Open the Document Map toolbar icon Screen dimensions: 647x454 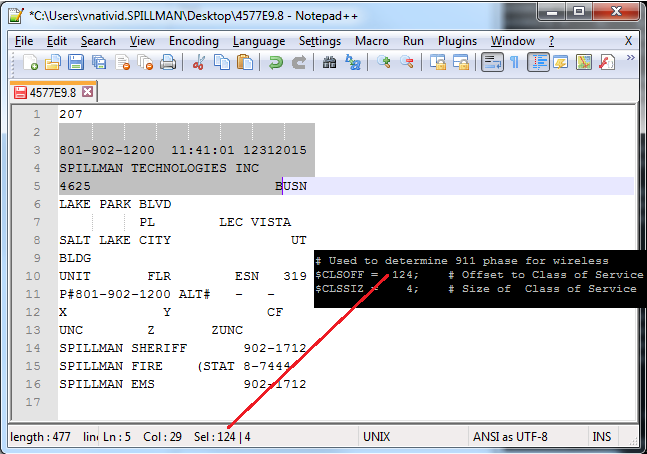coord(584,63)
